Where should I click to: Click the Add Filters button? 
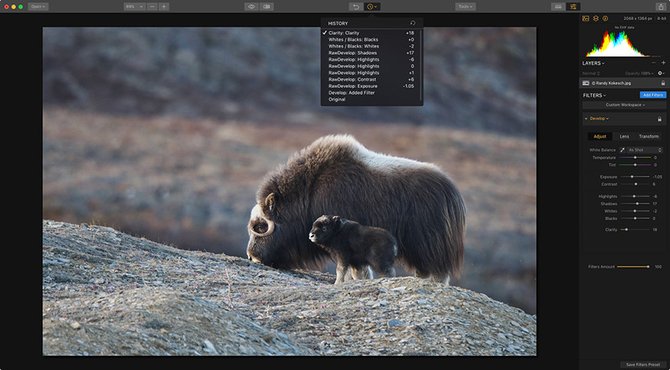[x=653, y=95]
